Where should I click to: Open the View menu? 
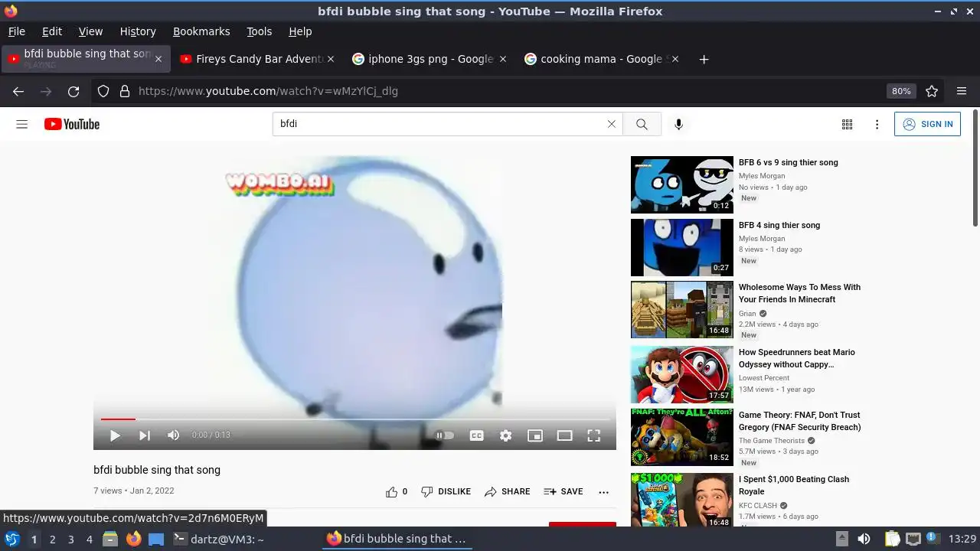90,31
